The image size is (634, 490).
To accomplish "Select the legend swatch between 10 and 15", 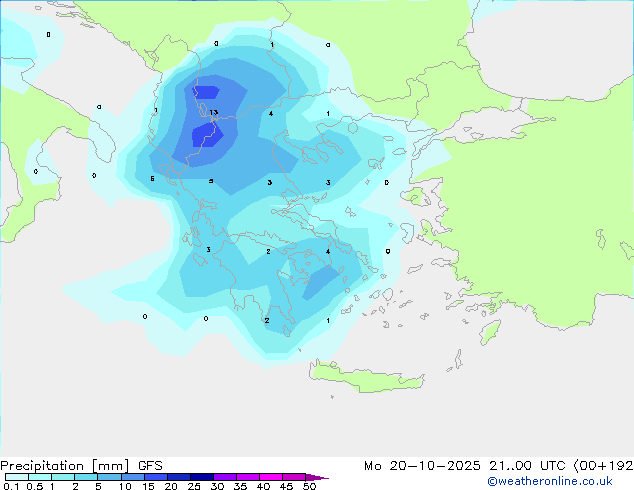I will (x=133, y=477).
